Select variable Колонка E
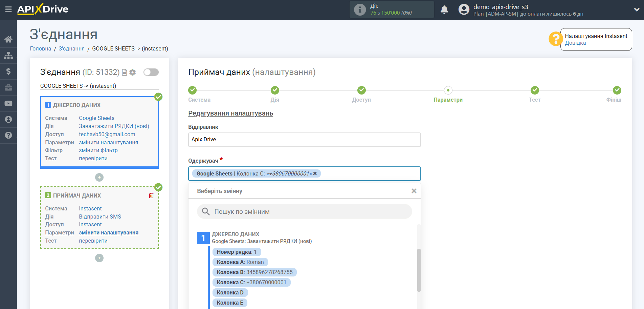The height and width of the screenshot is (309, 644). 230,303
